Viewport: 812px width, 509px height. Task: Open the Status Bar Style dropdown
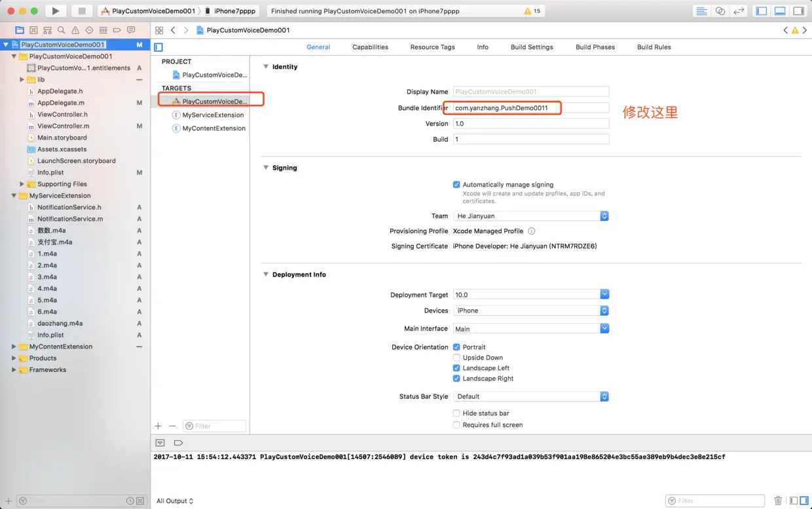pyautogui.click(x=531, y=396)
